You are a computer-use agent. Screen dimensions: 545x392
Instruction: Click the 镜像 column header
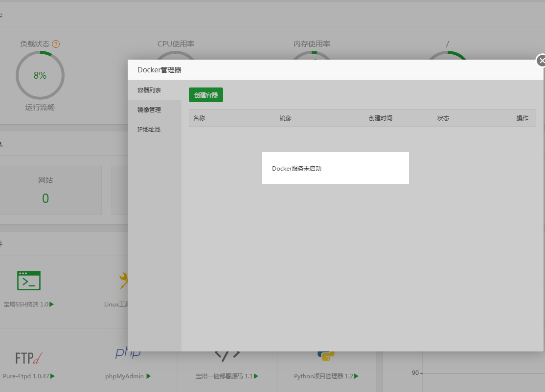286,118
